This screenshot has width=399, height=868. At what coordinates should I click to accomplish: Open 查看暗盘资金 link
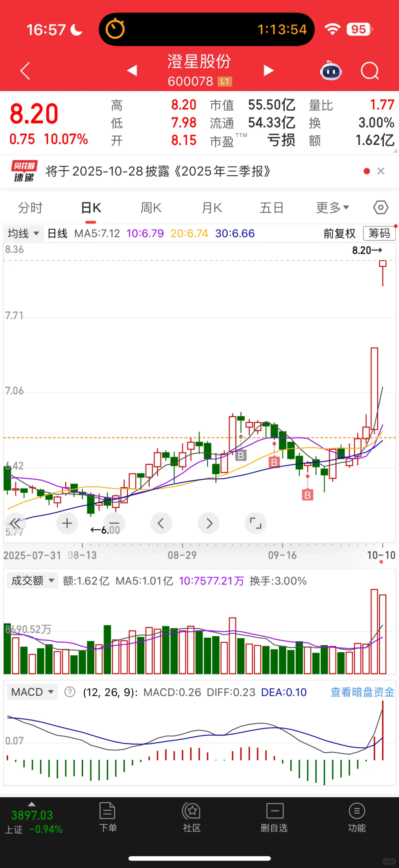point(362,692)
